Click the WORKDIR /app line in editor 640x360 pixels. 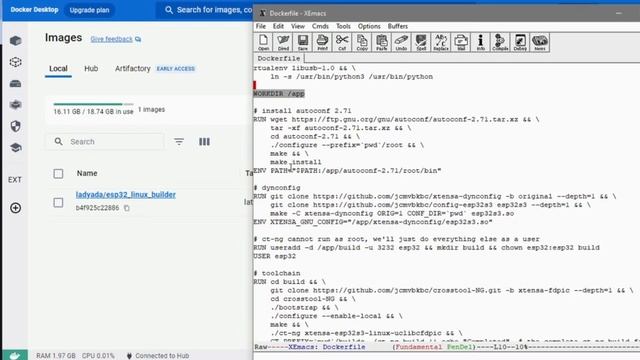pos(279,93)
